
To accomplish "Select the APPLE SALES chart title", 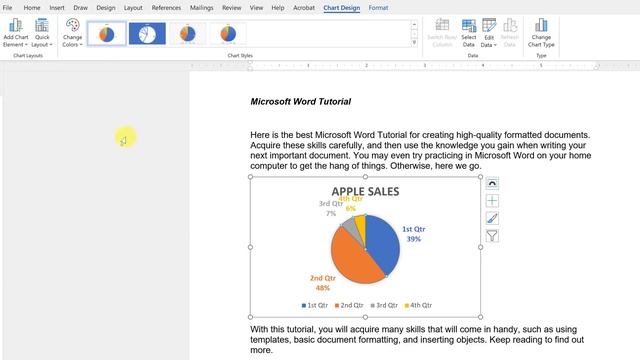I will 365,191.
